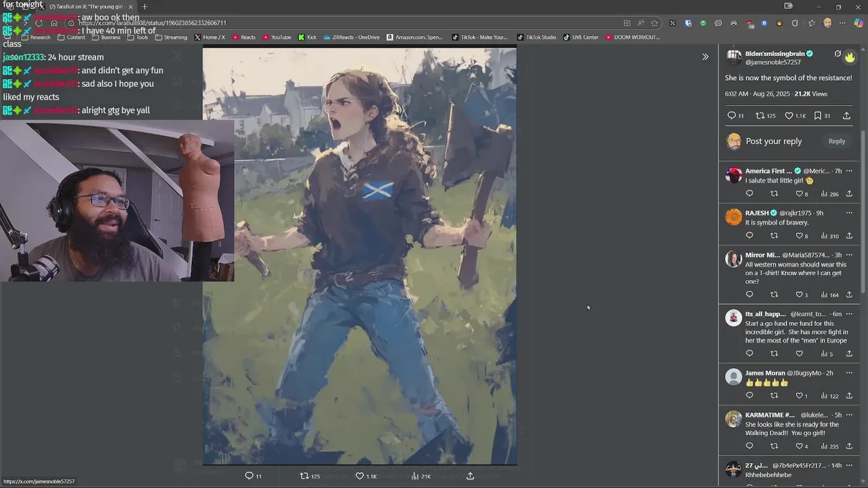This screenshot has height=488, width=868.
Task: Open Biden'smissingbrain profile name link
Action: click(x=774, y=54)
